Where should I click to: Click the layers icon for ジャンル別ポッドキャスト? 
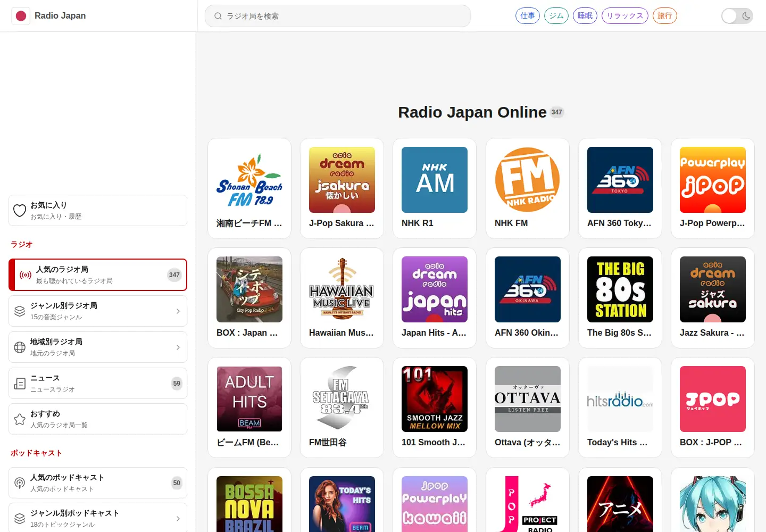[x=20, y=519]
